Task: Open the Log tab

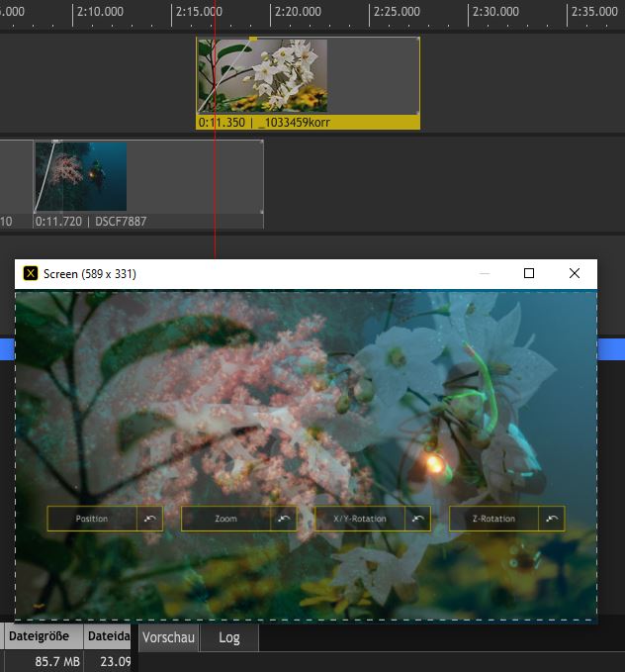Action: (x=229, y=637)
